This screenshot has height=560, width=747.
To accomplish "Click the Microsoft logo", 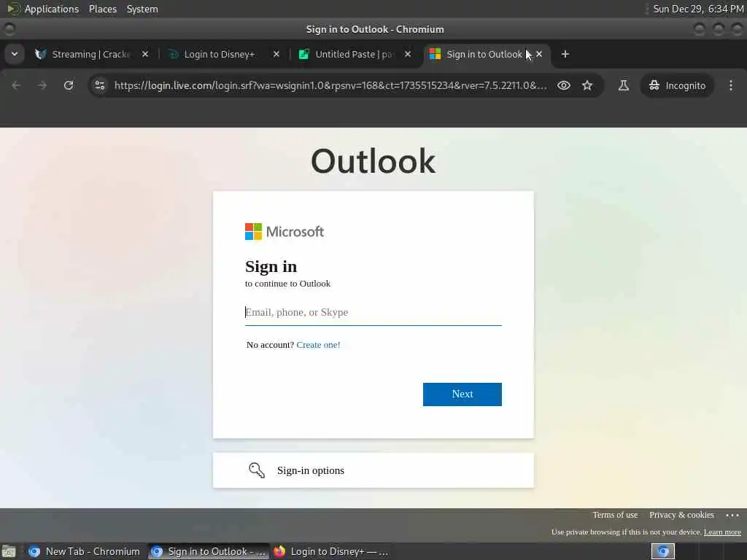I will (x=285, y=231).
